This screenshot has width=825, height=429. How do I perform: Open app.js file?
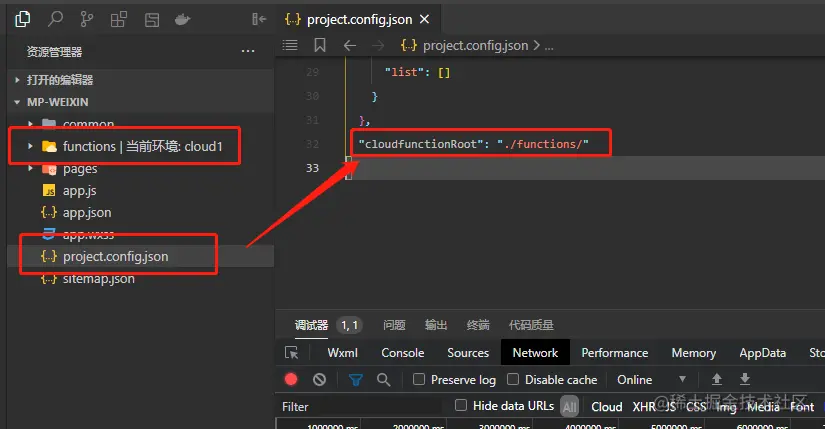79,191
